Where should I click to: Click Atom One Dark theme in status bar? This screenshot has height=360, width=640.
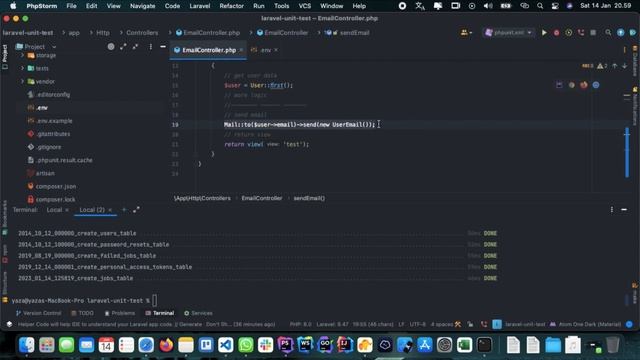coord(589,324)
